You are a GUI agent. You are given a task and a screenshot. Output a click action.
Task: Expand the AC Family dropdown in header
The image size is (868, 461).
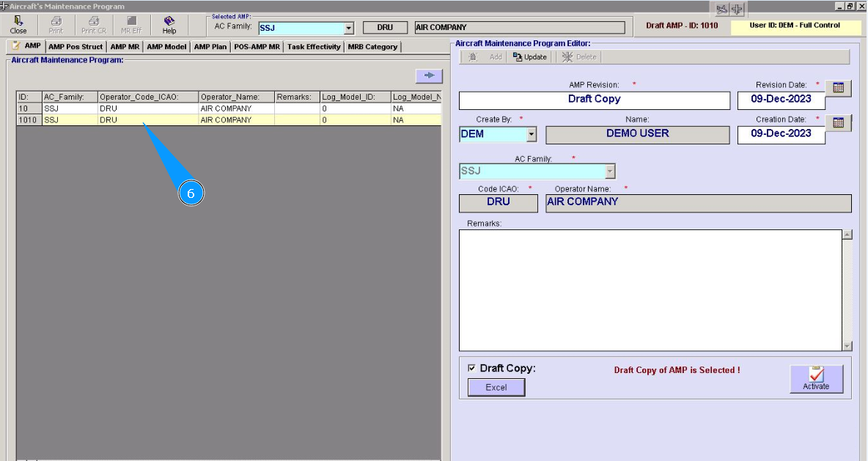pos(349,29)
